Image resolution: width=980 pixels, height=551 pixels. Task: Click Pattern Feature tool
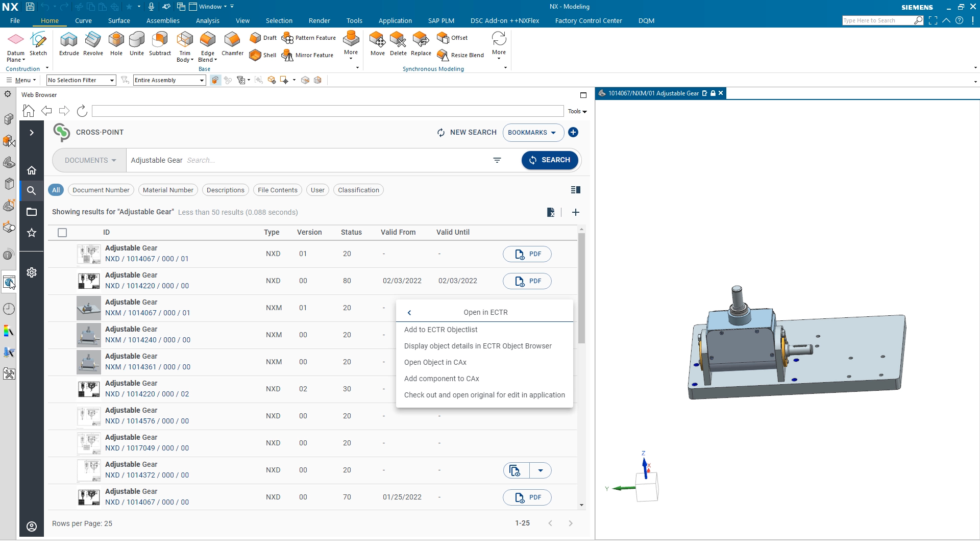tap(309, 38)
